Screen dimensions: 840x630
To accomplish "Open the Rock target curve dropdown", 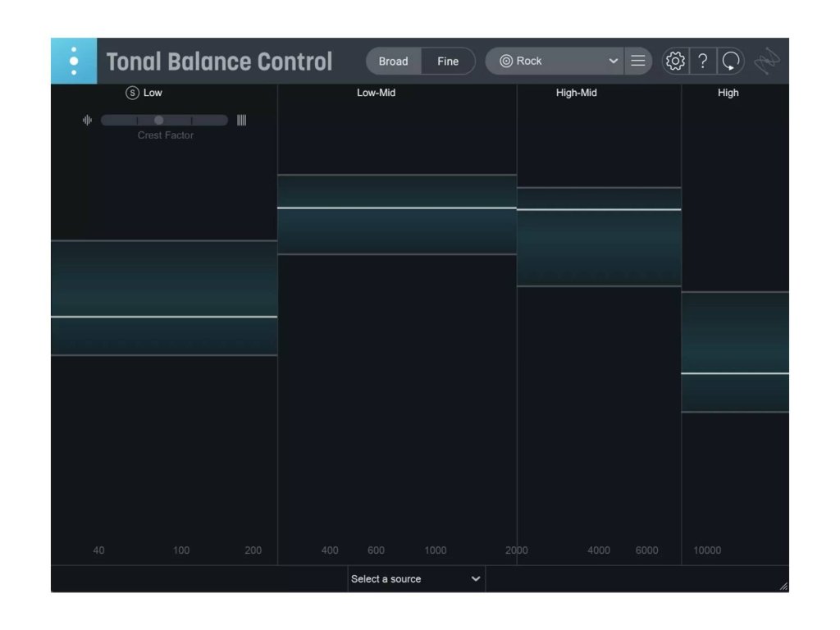I will 555,61.
